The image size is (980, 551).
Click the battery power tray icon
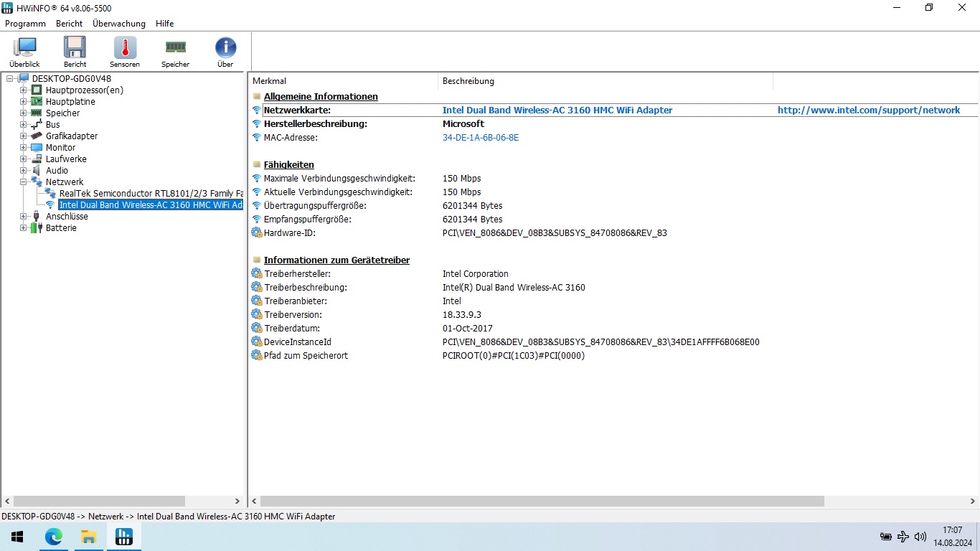tap(886, 537)
